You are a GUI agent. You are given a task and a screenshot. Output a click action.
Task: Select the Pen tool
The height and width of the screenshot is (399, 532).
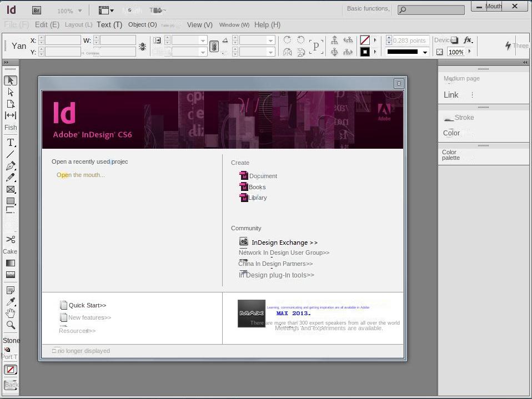point(11,166)
